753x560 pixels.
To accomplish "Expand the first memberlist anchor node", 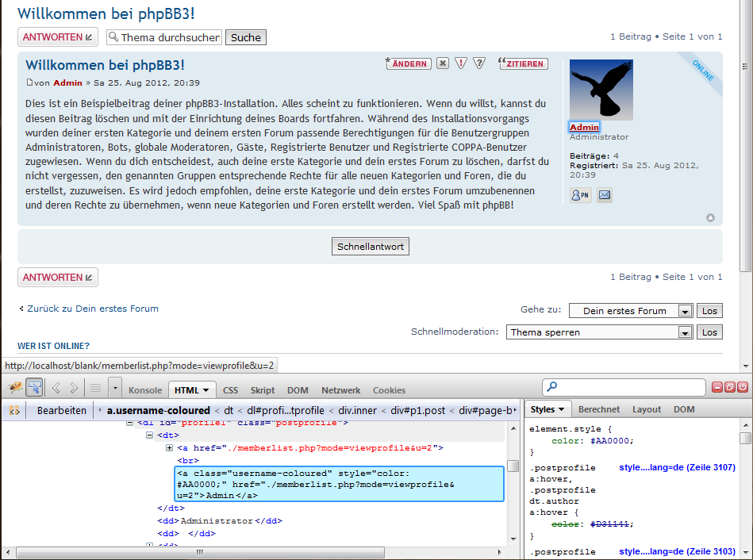I will click(x=169, y=447).
